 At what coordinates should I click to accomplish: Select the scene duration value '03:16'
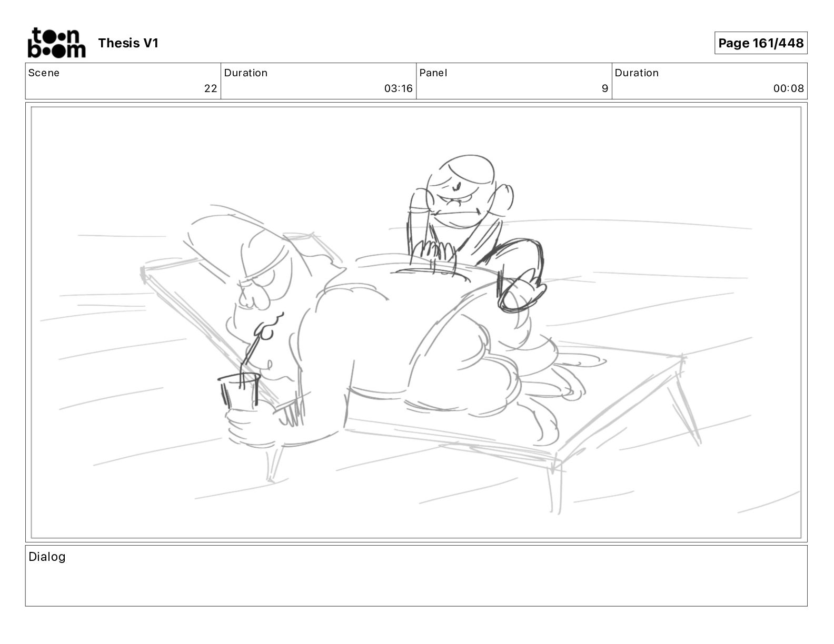[399, 88]
